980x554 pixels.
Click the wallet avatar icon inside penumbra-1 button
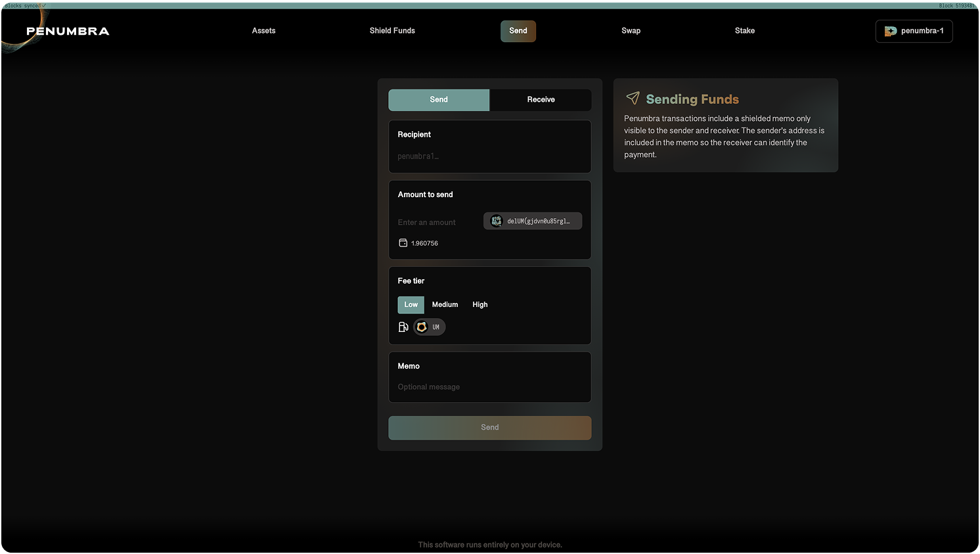pyautogui.click(x=889, y=30)
